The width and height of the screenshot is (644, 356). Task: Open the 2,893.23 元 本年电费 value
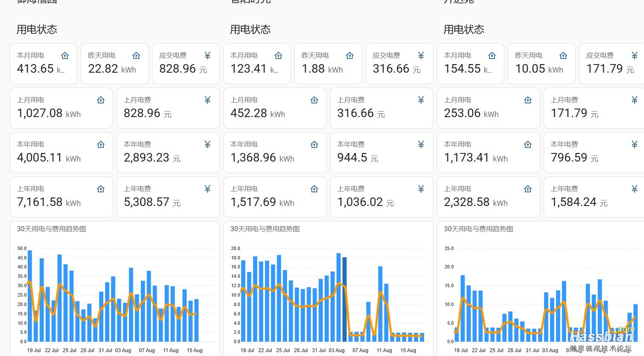click(x=152, y=158)
